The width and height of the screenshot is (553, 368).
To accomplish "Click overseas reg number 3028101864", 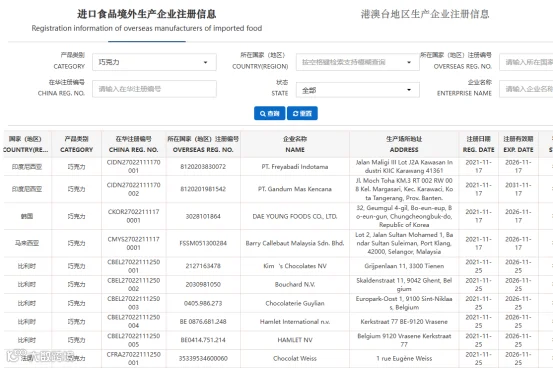I will coord(203,216).
